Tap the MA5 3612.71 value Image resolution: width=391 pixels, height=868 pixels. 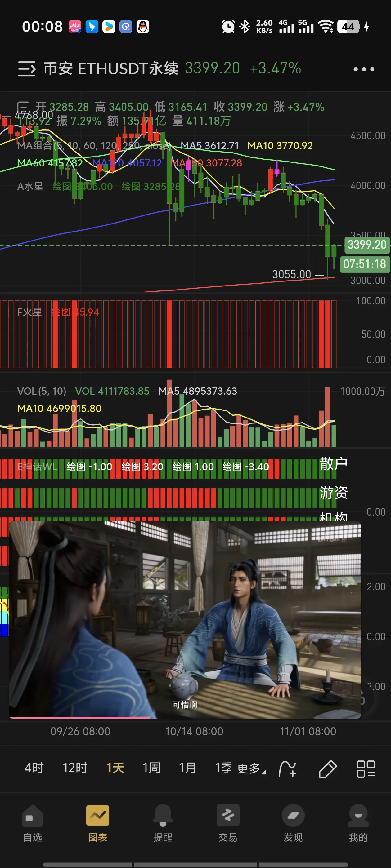[x=209, y=146]
